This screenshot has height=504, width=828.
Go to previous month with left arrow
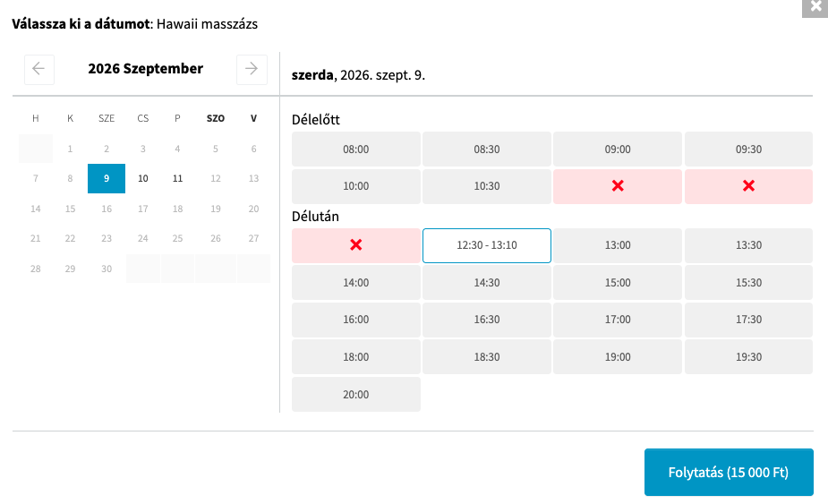[x=39, y=69]
